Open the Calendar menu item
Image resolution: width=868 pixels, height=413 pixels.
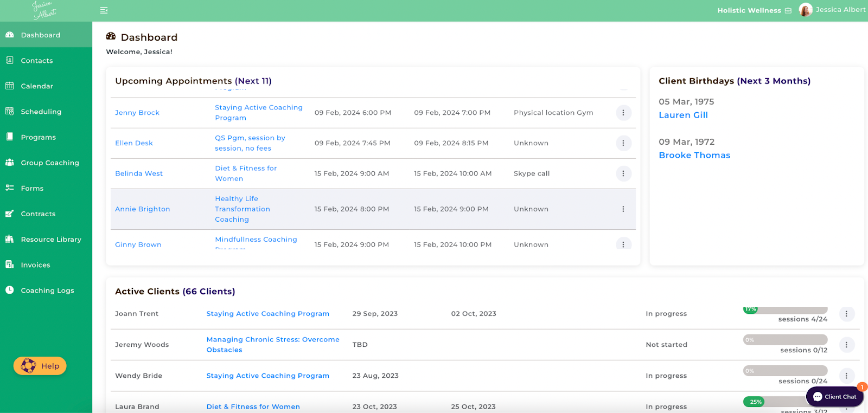click(46, 86)
